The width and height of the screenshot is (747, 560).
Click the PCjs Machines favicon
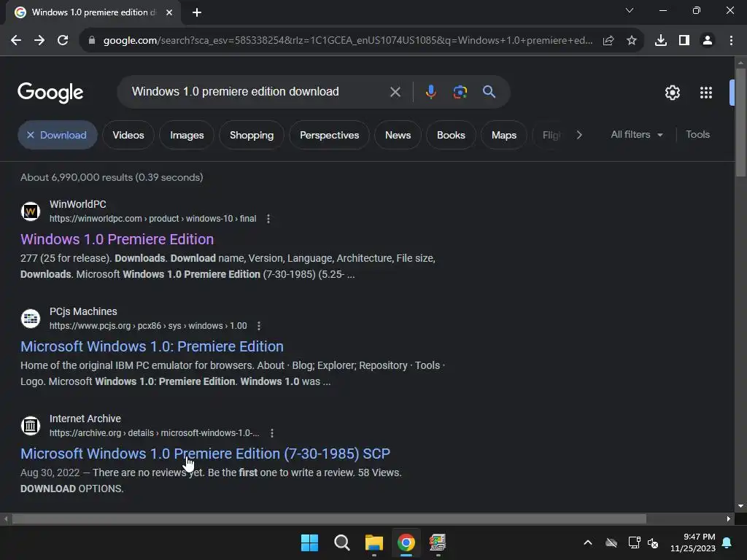[x=31, y=318]
